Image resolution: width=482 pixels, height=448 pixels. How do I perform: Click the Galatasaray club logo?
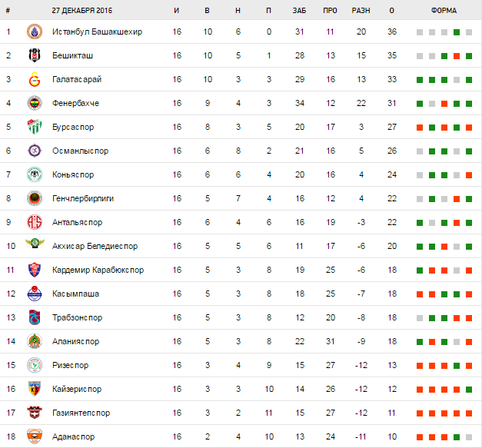tap(34, 80)
